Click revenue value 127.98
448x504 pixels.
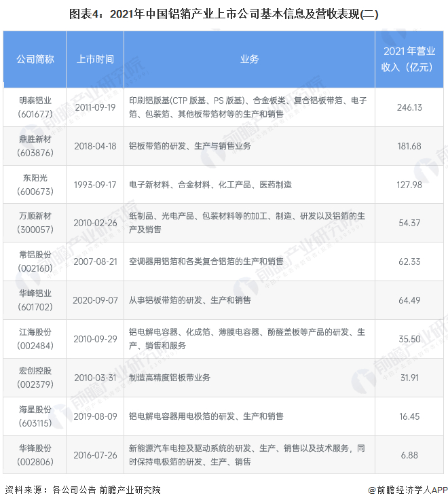pos(409,185)
